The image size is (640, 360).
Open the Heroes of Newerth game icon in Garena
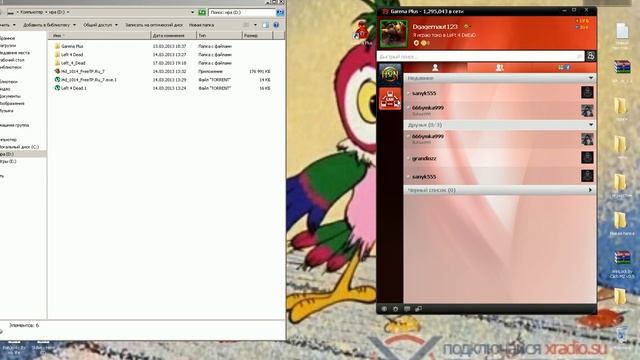pyautogui.click(x=390, y=75)
